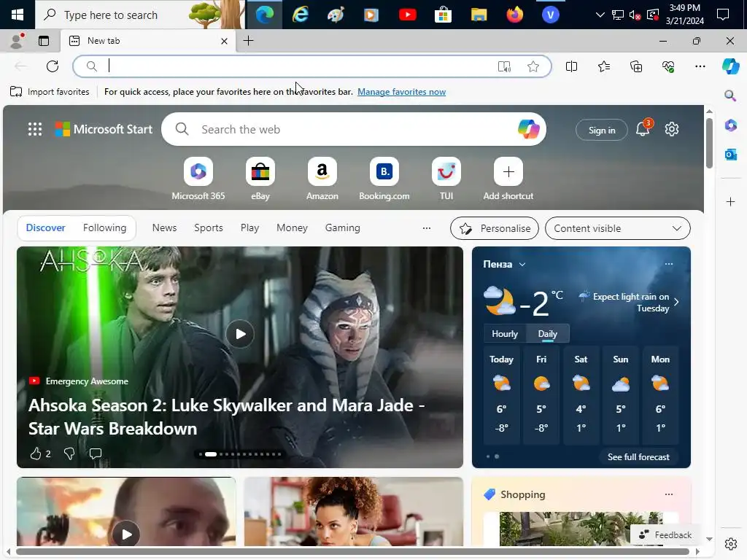Screen dimensions: 747x560
Task: Open the Collections icon
Action: coord(636,66)
